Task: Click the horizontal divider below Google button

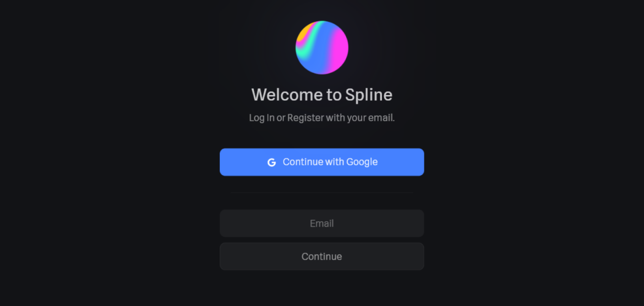Action: (322, 192)
